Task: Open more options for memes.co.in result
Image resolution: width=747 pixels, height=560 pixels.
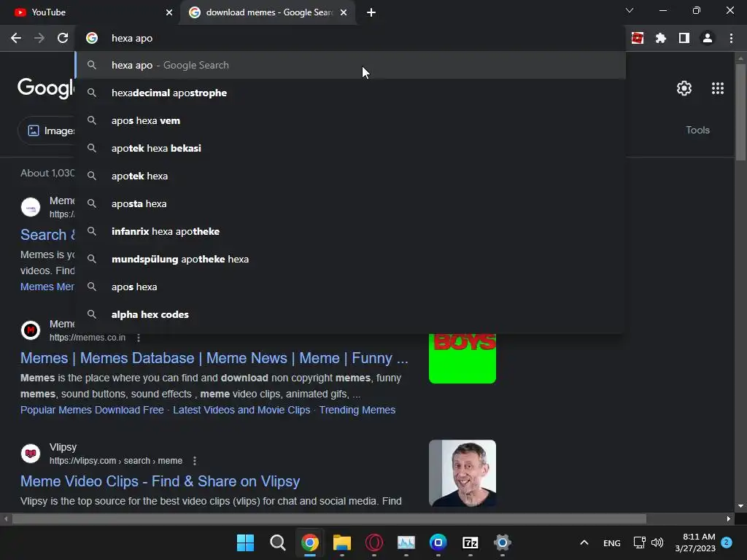Action: click(139, 338)
